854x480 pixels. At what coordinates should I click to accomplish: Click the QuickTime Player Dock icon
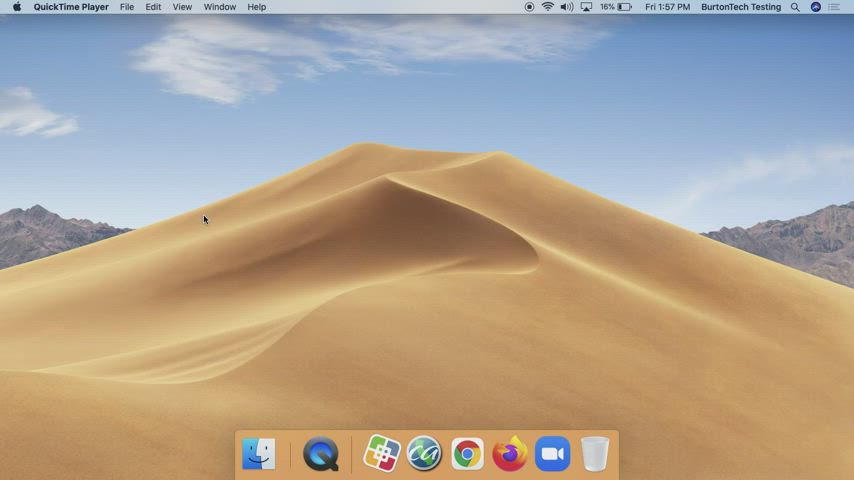321,454
